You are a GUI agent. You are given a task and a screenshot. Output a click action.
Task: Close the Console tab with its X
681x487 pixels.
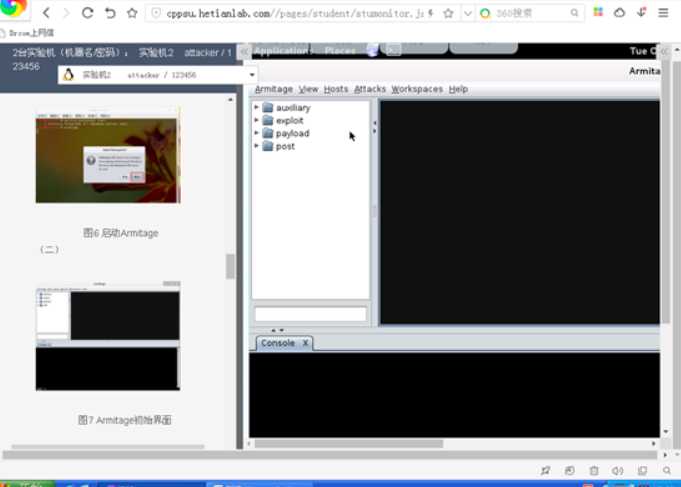[x=305, y=343]
